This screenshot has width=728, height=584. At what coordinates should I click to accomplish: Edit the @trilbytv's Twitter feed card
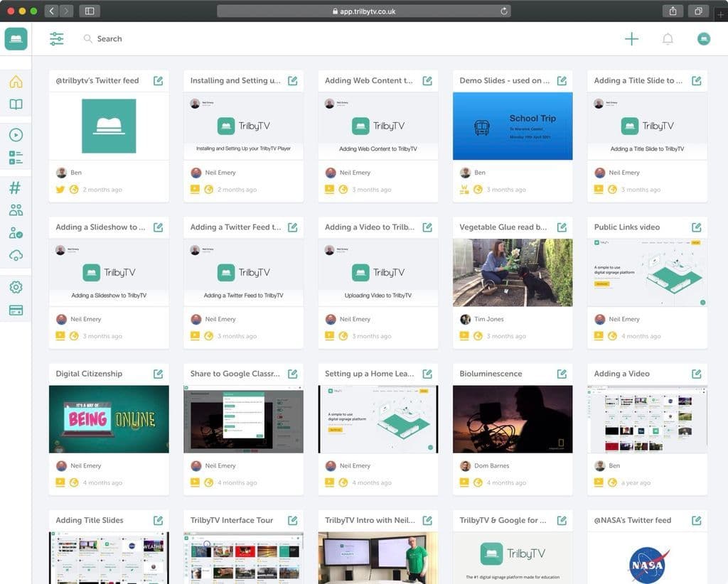[x=159, y=81]
